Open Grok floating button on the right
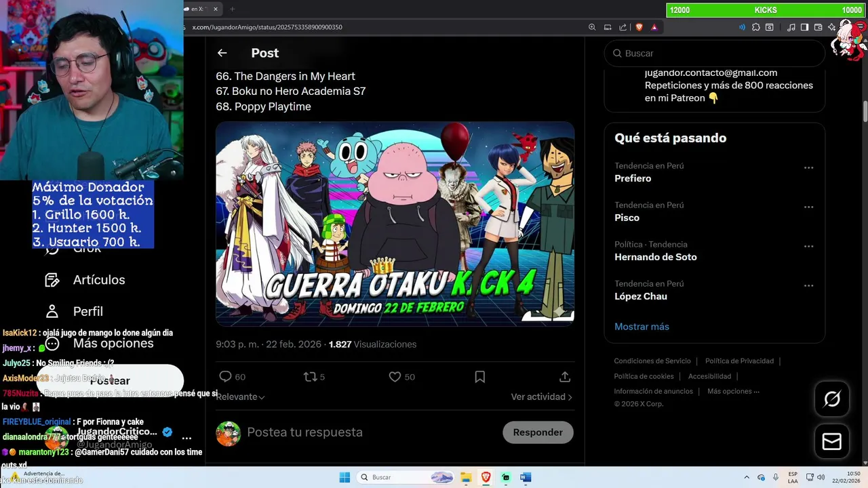Image resolution: width=868 pixels, height=488 pixels. [832, 399]
